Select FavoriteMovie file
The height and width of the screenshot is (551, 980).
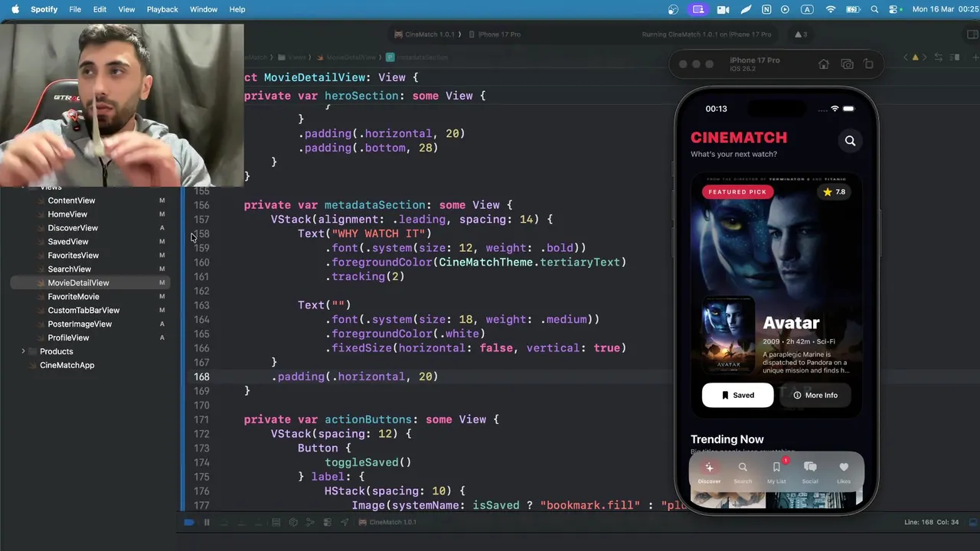73,297
